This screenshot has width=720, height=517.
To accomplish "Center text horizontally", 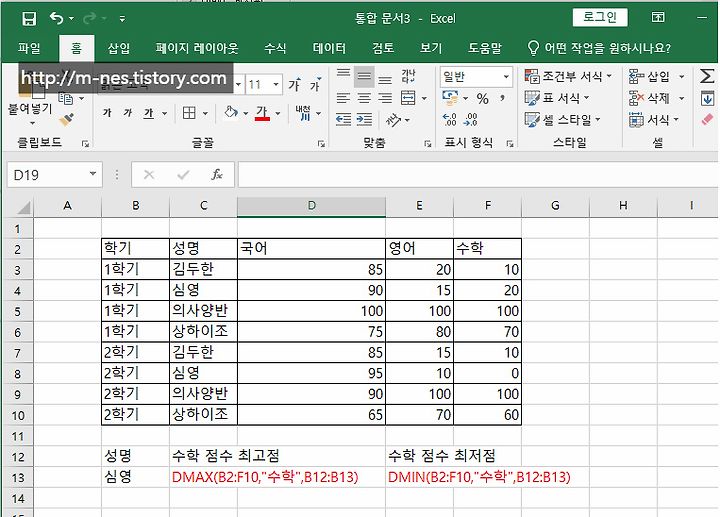I will click(x=364, y=98).
